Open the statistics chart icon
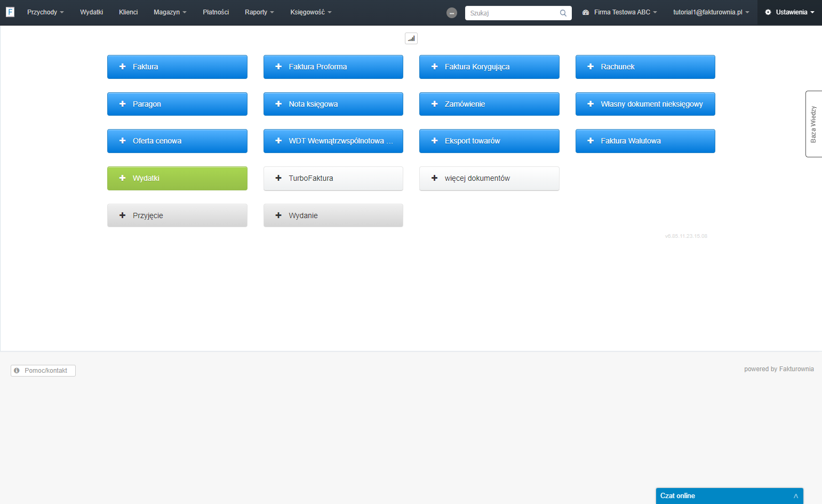822x504 pixels. click(x=411, y=38)
